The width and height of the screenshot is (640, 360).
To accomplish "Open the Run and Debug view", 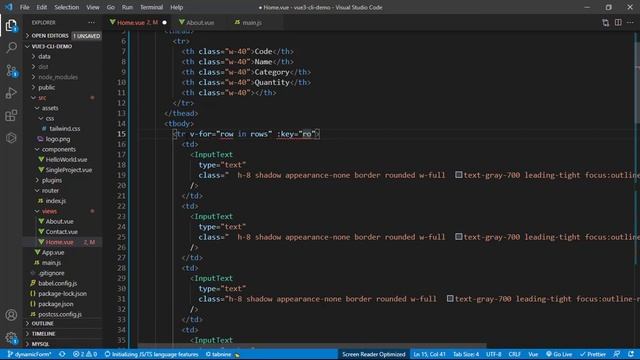I will [x=11, y=93].
